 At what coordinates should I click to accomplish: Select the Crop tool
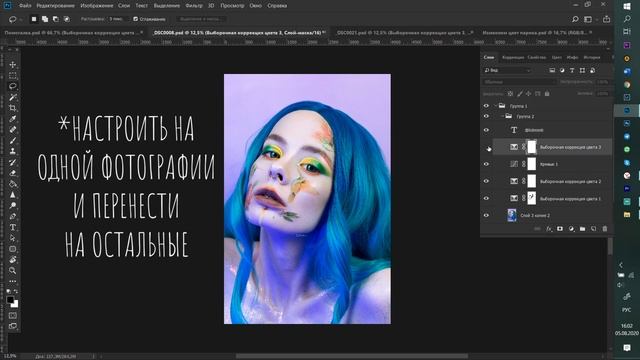tap(13, 108)
